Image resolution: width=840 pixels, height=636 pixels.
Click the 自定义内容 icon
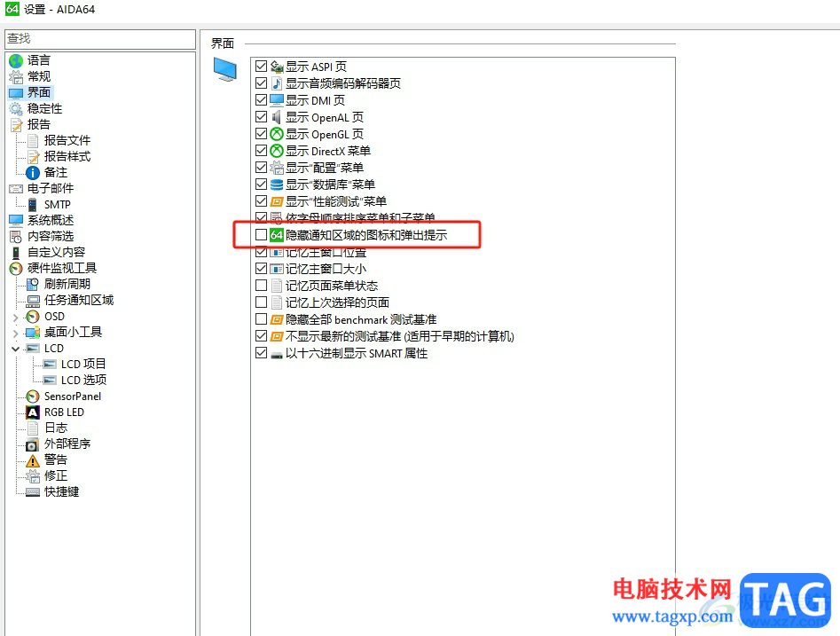click(x=16, y=253)
